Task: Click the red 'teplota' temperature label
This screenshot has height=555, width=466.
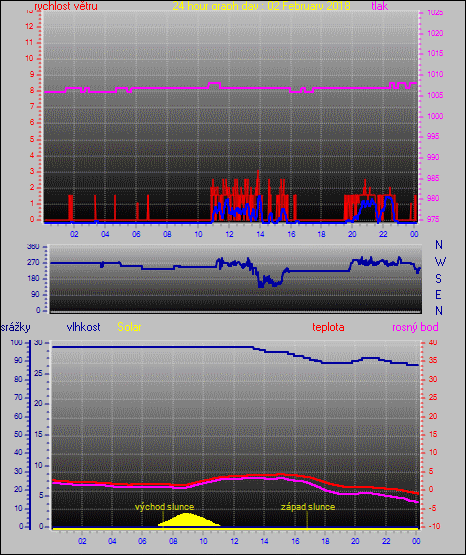Action: (x=328, y=327)
